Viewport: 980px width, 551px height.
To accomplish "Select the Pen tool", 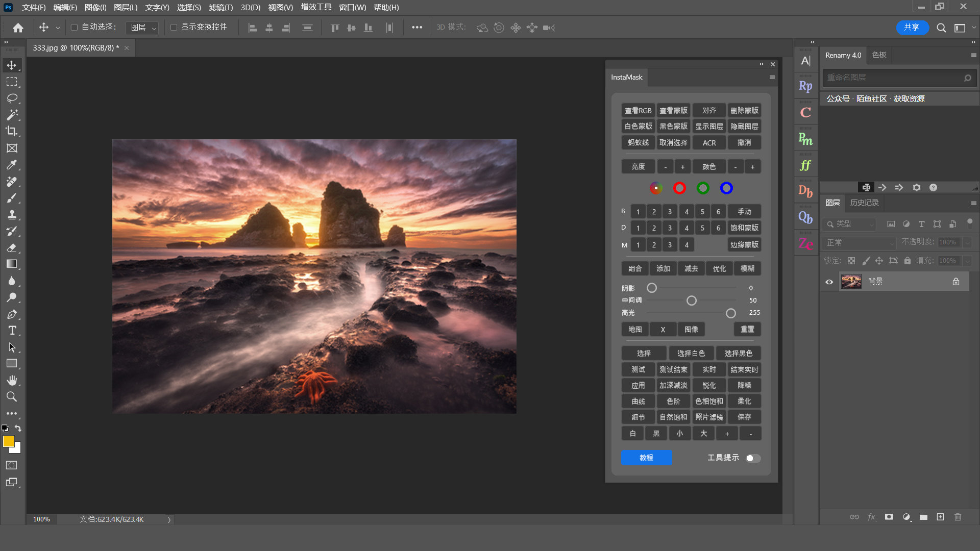I will [x=12, y=314].
